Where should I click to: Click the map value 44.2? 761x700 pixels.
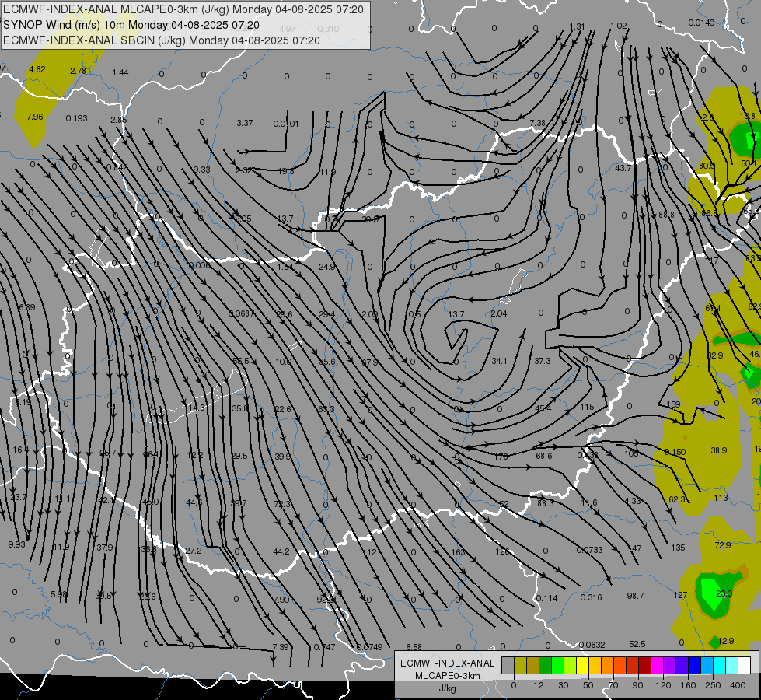281,552
